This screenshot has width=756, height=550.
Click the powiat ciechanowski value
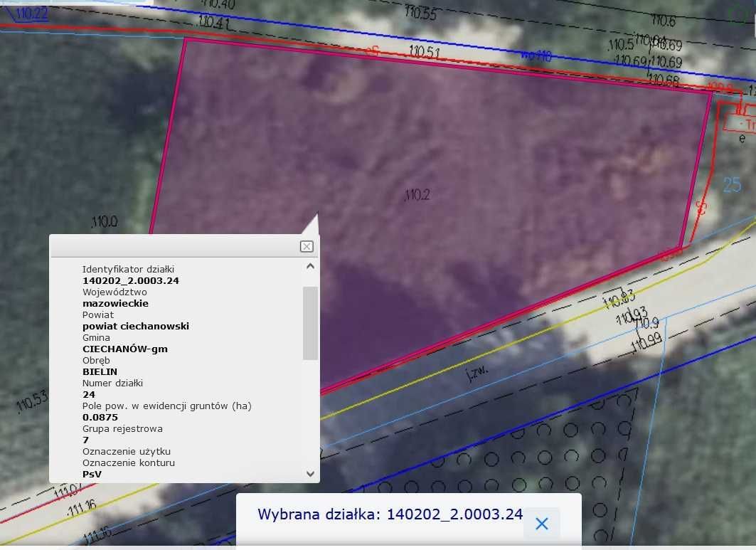click(136, 326)
